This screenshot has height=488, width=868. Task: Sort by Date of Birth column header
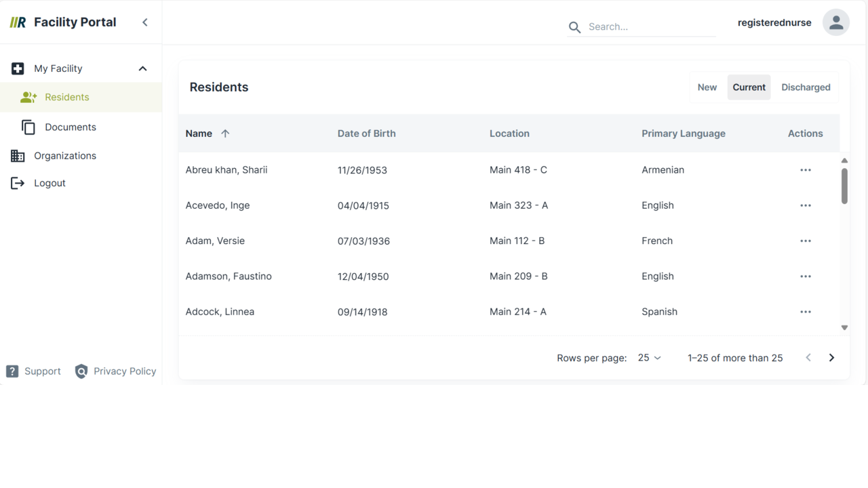click(366, 134)
